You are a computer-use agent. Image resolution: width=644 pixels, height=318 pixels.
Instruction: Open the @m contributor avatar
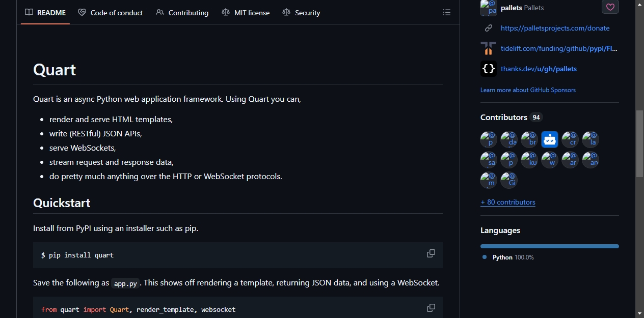pyautogui.click(x=489, y=180)
